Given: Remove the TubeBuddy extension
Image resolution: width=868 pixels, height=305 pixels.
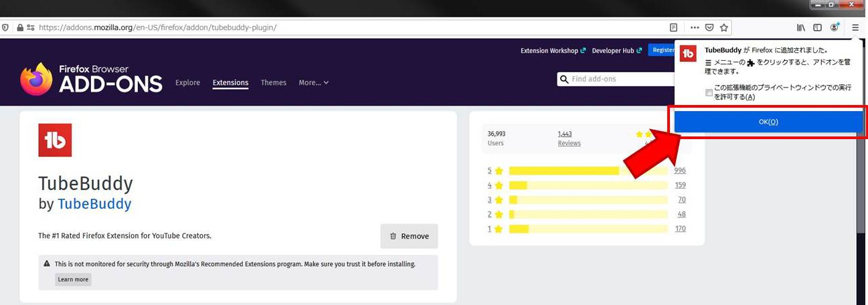Looking at the screenshot, I should click(409, 236).
